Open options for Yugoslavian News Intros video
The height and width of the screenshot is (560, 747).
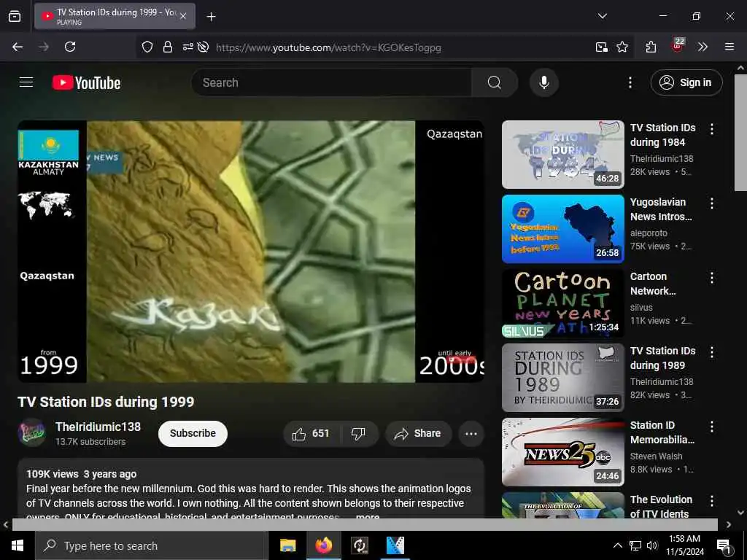click(x=712, y=204)
